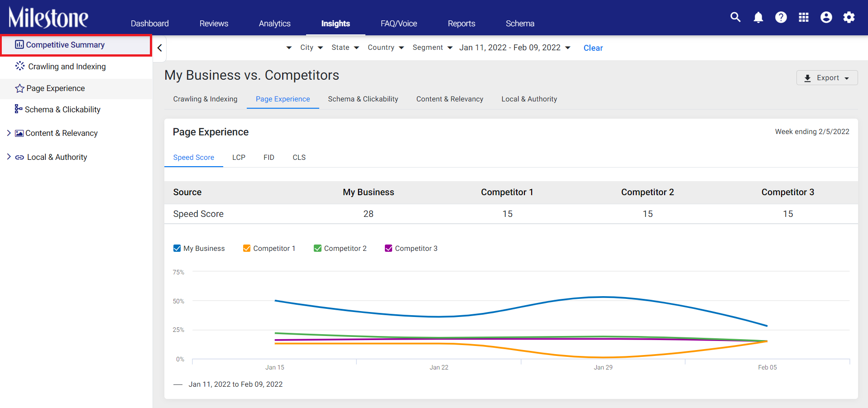Open the apps grid menu
This screenshot has height=408, width=868.
point(803,17)
